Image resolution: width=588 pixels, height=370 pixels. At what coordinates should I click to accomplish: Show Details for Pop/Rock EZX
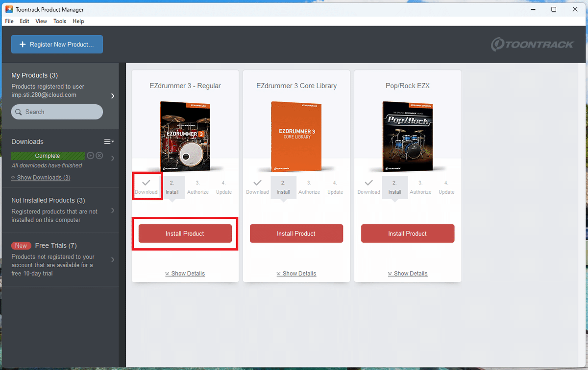(408, 274)
